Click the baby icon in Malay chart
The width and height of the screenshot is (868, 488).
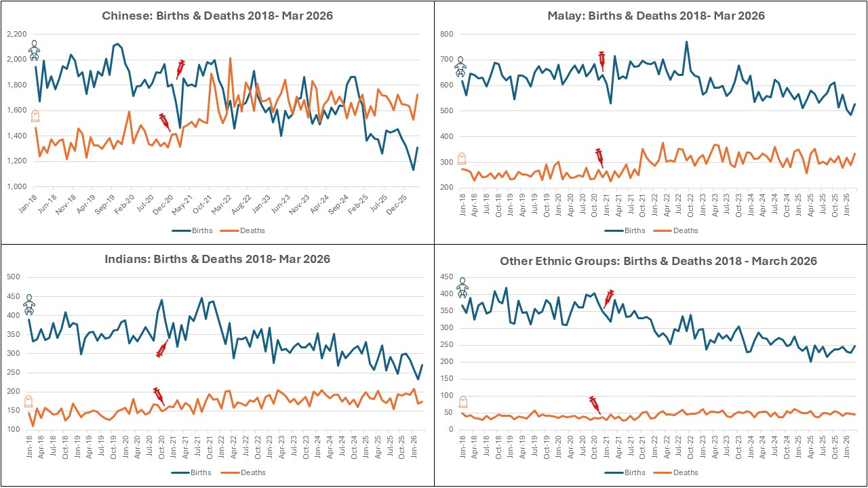pyautogui.click(x=460, y=67)
